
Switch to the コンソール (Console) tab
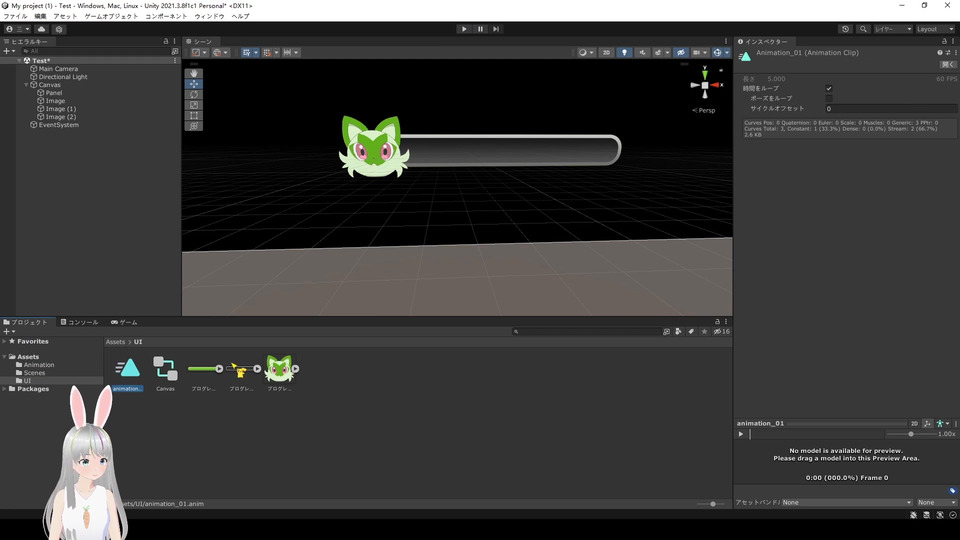click(x=80, y=322)
